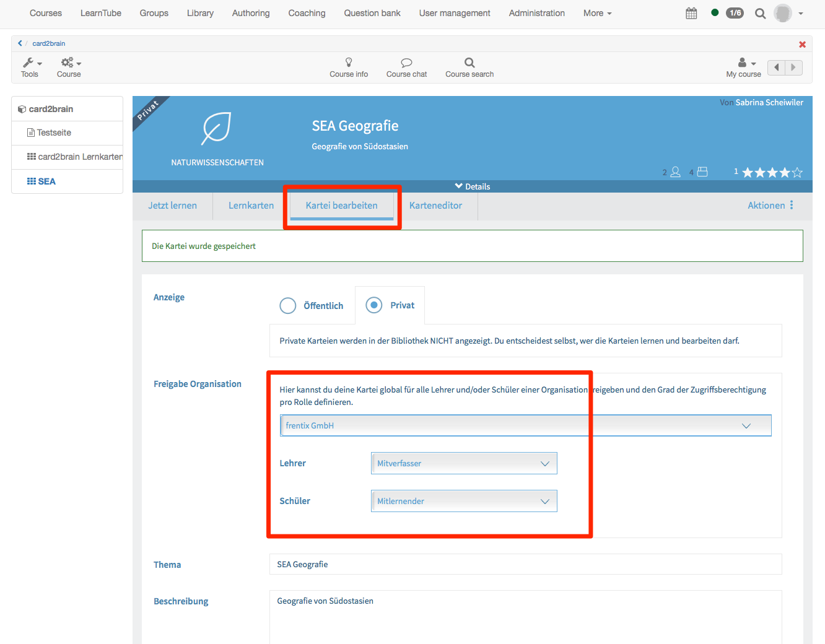
Task: Click the Course search magnifier
Action: pos(469,63)
